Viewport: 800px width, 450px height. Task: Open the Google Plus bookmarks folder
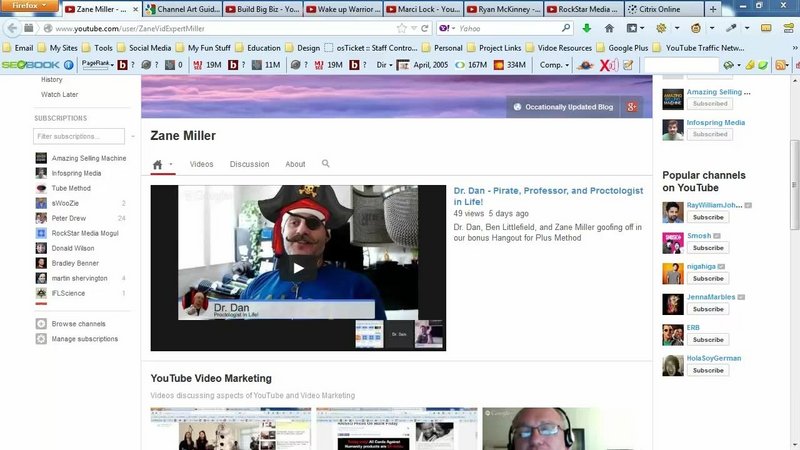click(x=622, y=48)
